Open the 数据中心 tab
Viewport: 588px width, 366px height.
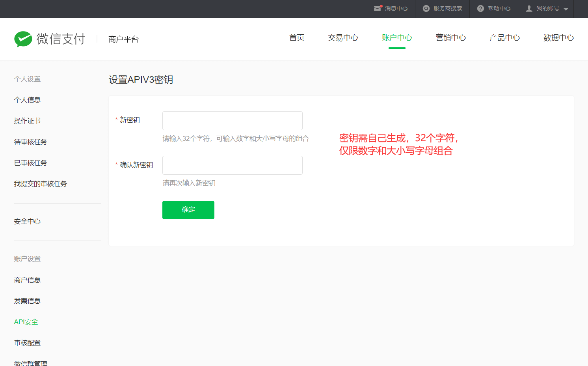pyautogui.click(x=558, y=38)
